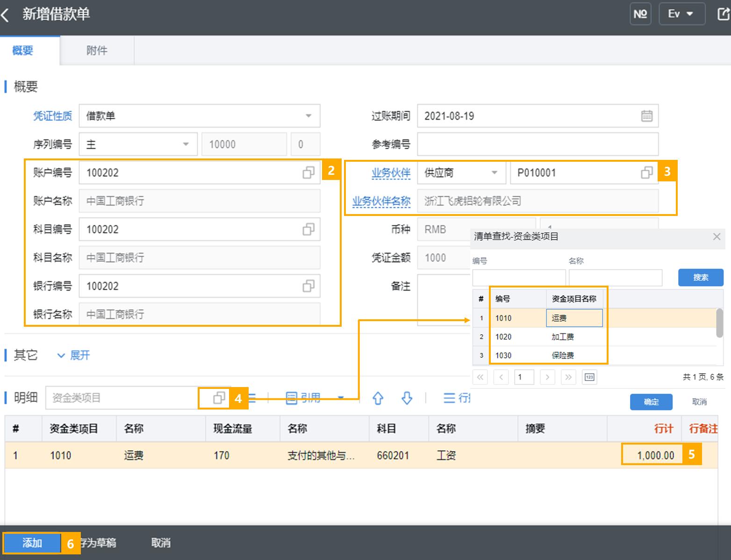Click the lookup list vertical scrollbar
Screen dimensions: 731x560
(x=720, y=323)
